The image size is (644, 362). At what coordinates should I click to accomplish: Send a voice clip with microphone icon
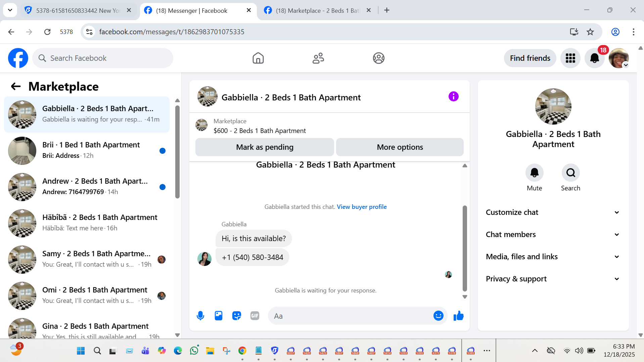(x=200, y=316)
